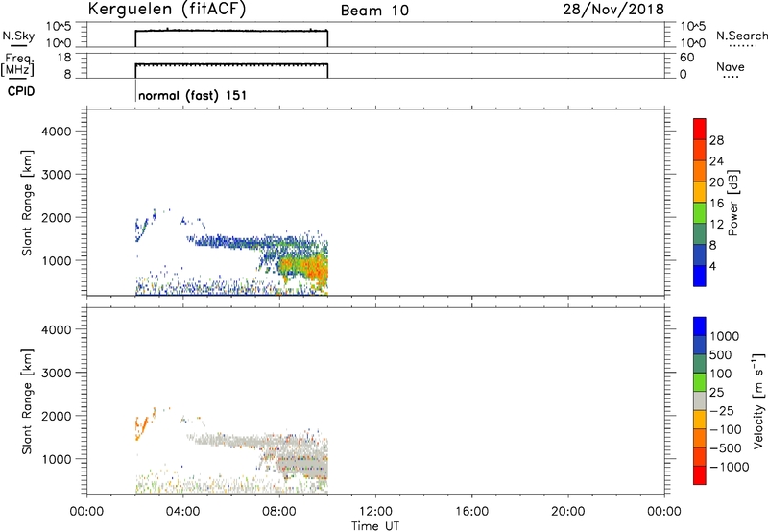
Task: Pick blue power colorbar segment between 4 and 8
Action: point(700,254)
